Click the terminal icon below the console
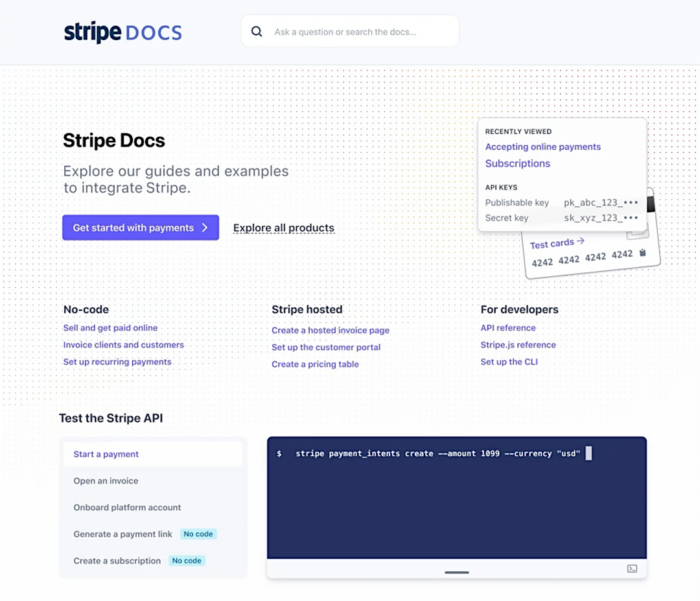Image resolution: width=700 pixels, height=601 pixels. [x=632, y=568]
